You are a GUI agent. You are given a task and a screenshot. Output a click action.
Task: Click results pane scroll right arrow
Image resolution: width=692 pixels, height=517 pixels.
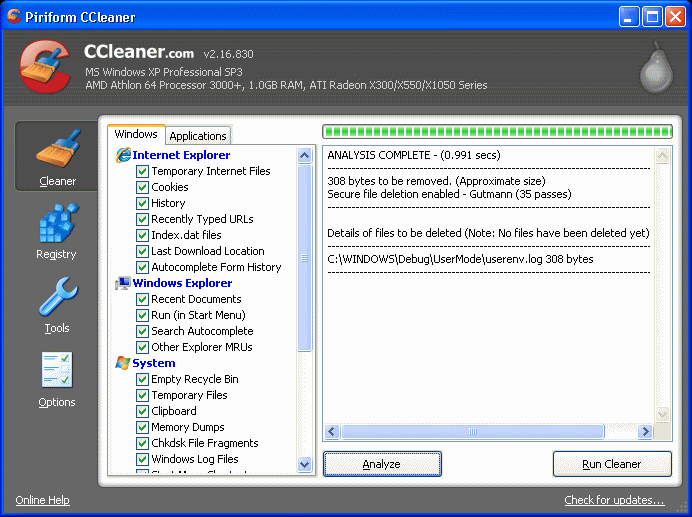[645, 431]
